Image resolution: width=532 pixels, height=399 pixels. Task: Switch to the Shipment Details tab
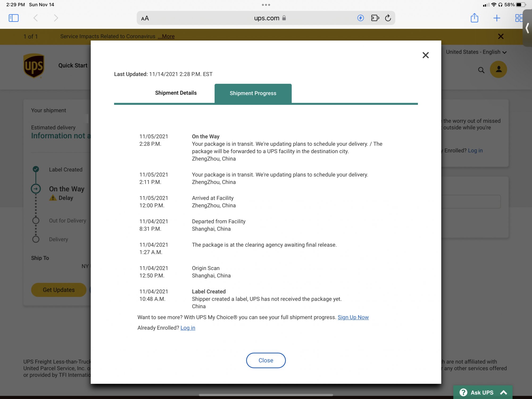click(176, 93)
